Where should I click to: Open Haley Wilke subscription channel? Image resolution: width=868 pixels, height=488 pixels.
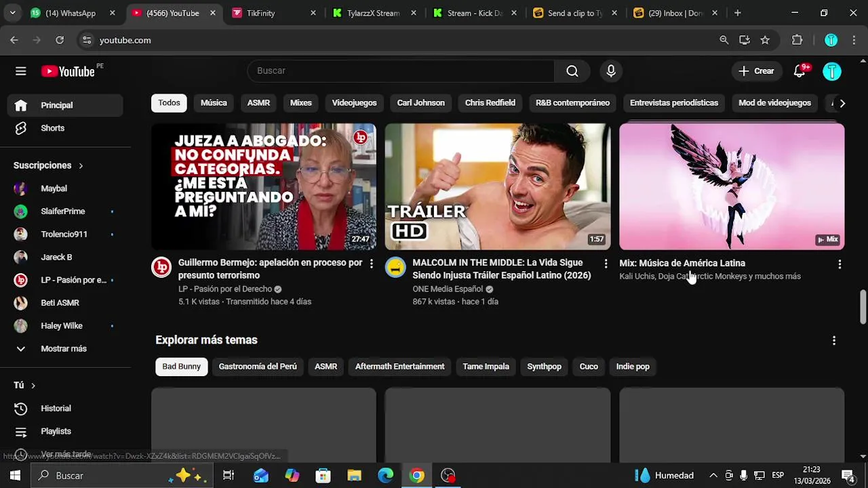(x=65, y=325)
